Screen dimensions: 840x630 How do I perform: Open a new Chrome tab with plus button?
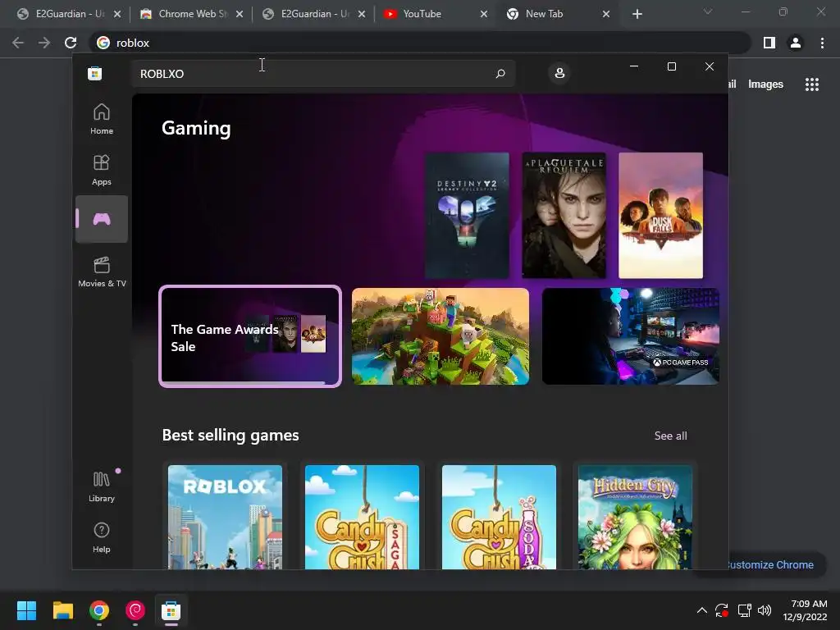637,14
